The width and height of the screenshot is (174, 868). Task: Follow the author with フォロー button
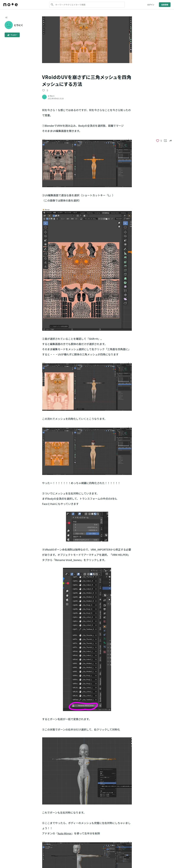(12, 35)
